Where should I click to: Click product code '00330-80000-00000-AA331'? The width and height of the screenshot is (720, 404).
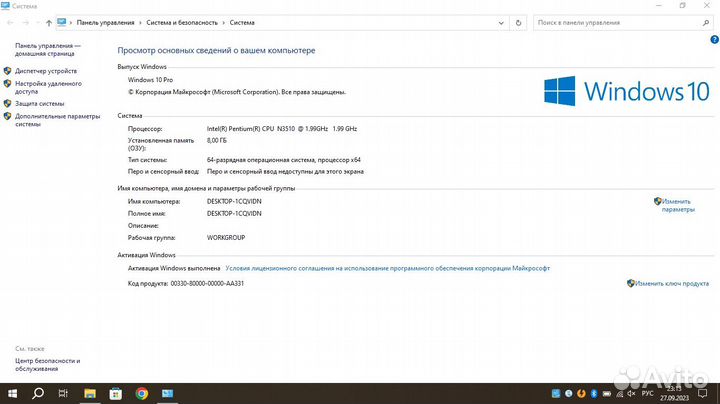click(x=207, y=284)
